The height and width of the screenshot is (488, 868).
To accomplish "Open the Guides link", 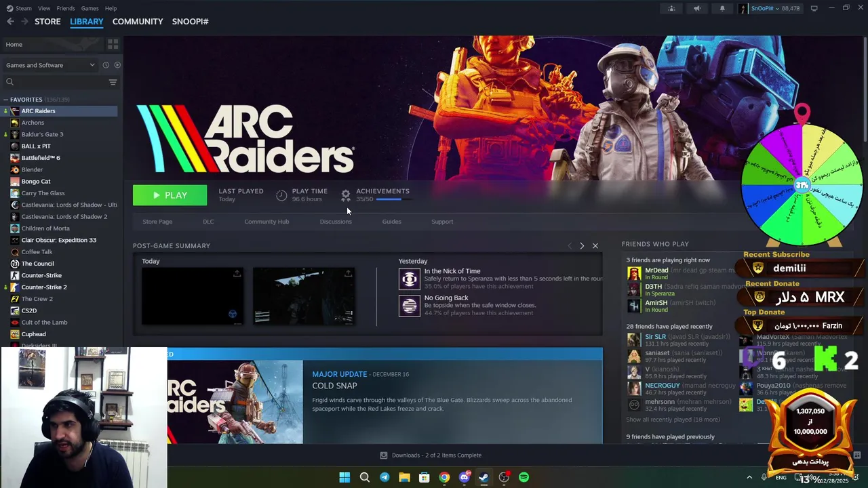I will point(391,222).
